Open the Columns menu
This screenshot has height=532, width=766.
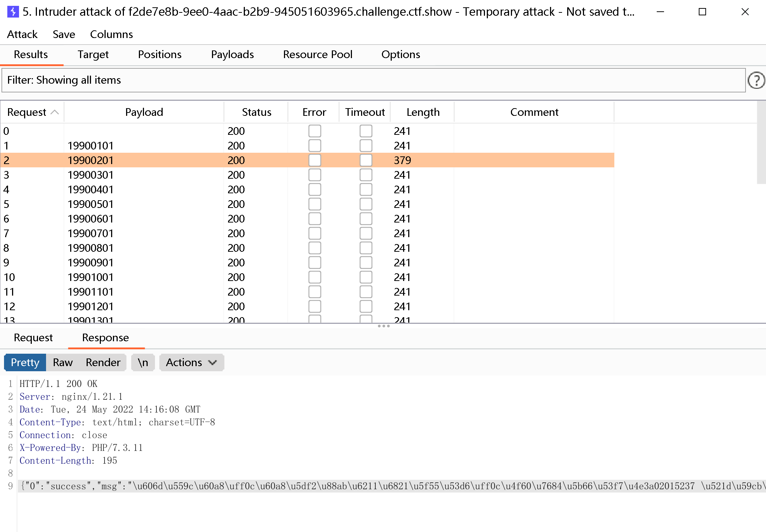coord(111,34)
